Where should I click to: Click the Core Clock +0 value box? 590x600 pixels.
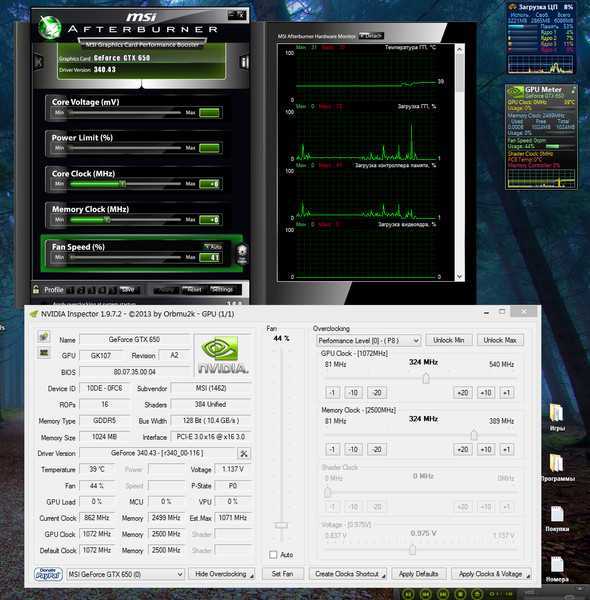210,184
